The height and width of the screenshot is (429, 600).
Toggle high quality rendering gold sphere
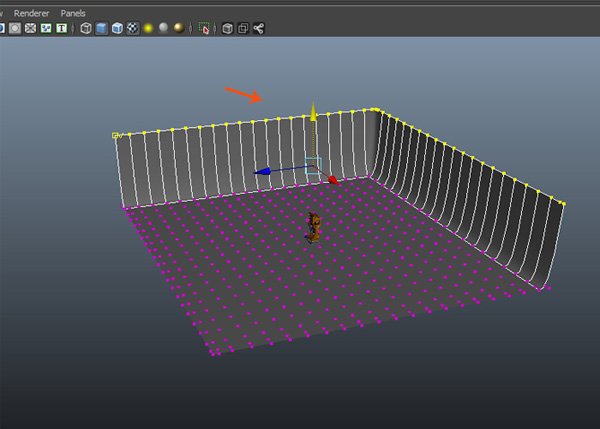point(179,28)
